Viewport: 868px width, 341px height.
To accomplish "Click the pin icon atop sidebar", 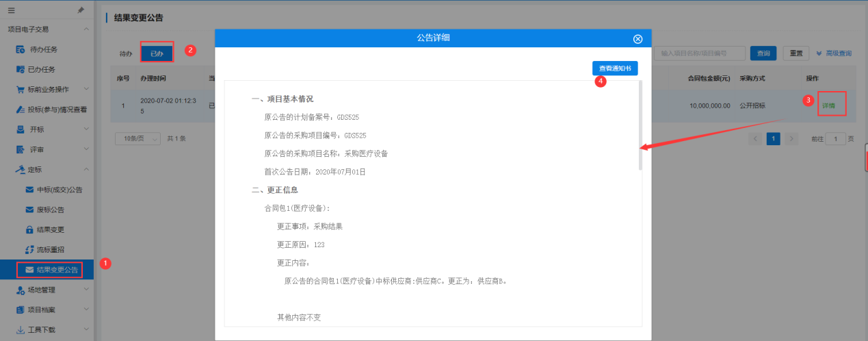I will coord(81,10).
